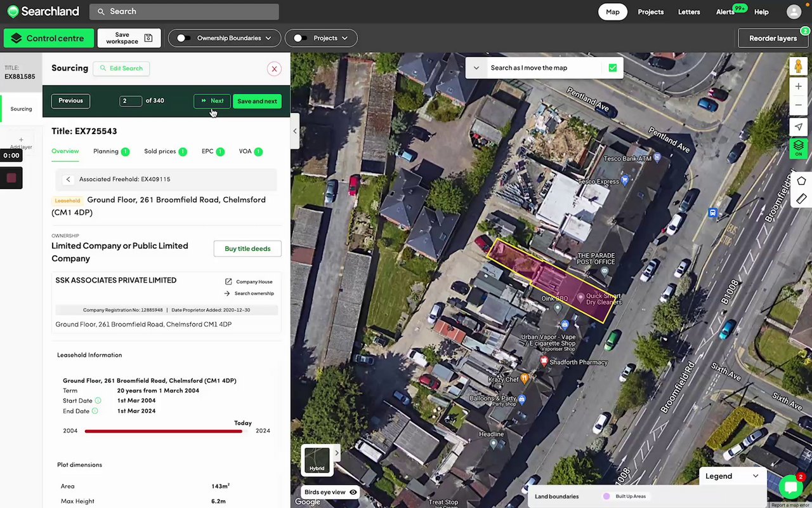The height and width of the screenshot is (508, 812).
Task: Click Save and next
Action: 257,101
